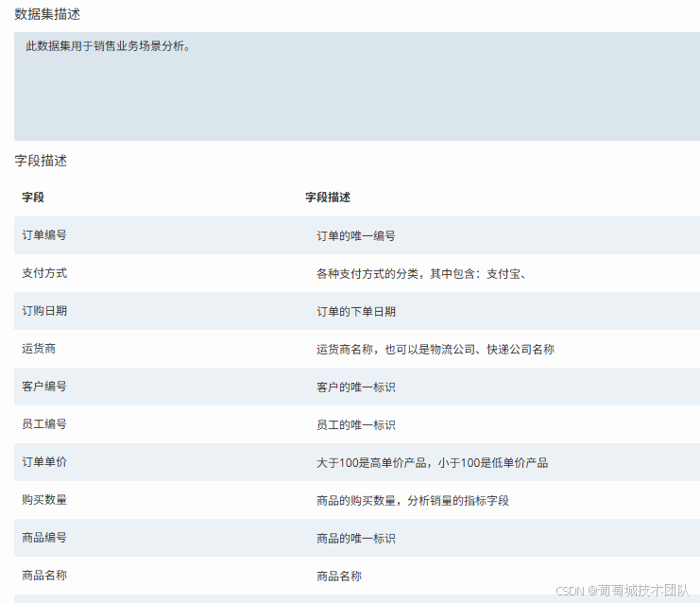Edit the description '客户的唯一标识'

(x=356, y=387)
